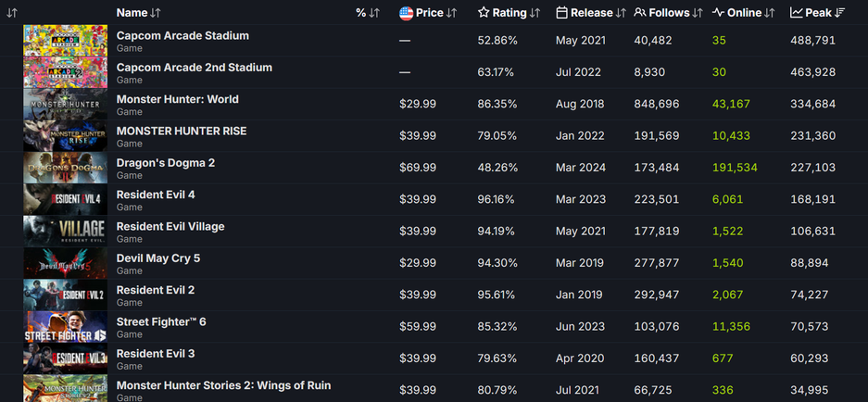Click the descending sort icon after Peak
Screen dimensions: 868x402
coord(840,13)
